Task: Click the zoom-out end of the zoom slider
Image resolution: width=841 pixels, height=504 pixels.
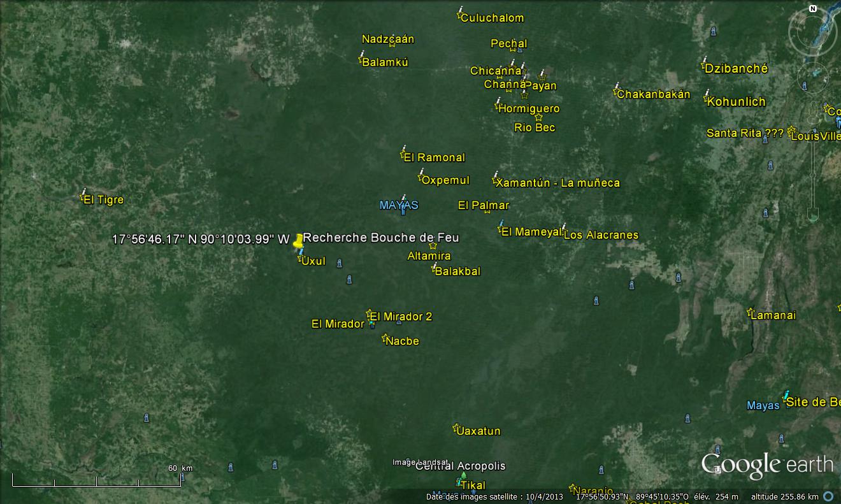Action: pyautogui.click(x=813, y=214)
